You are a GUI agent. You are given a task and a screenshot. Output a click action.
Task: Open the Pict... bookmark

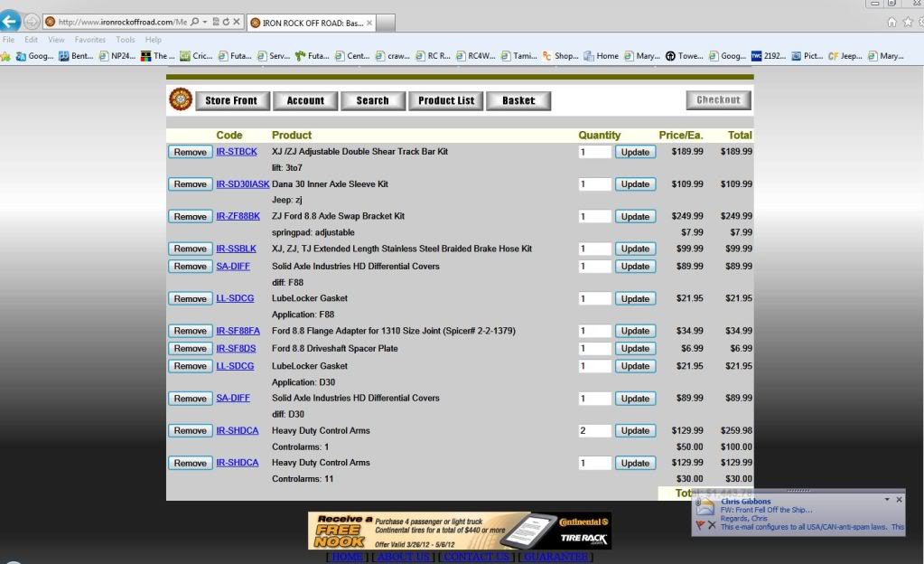pyautogui.click(x=807, y=56)
